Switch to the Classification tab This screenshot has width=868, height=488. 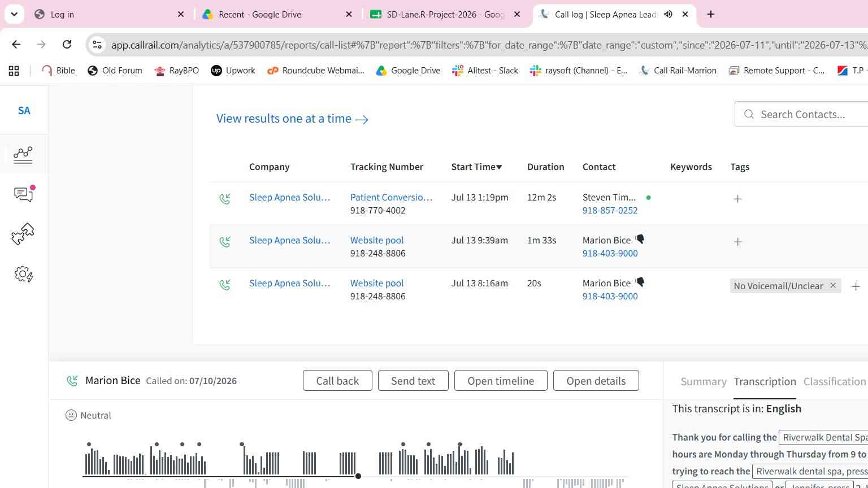click(x=835, y=381)
